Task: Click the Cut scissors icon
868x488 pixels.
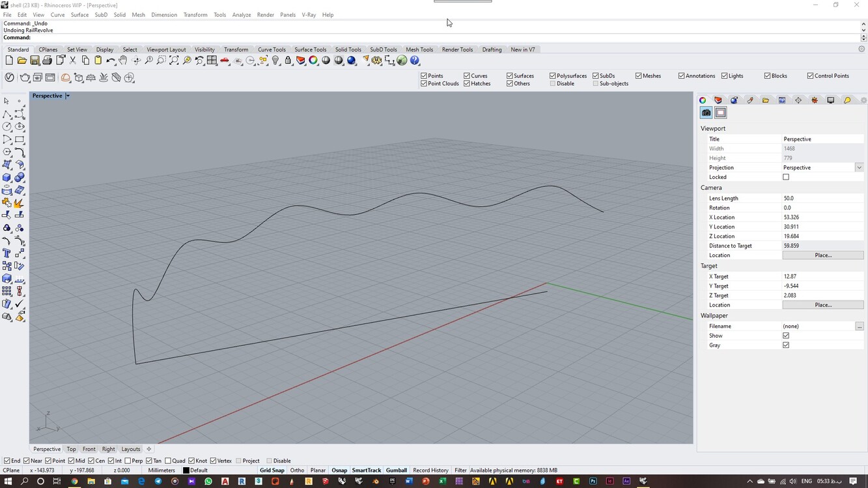Action: click(73, 61)
